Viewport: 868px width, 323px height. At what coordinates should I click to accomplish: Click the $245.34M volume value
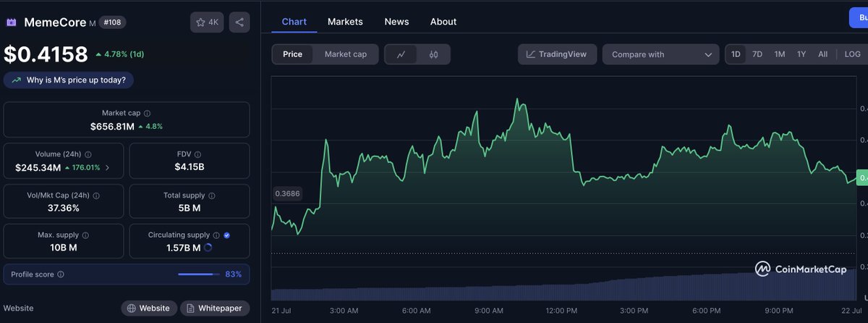pos(39,167)
